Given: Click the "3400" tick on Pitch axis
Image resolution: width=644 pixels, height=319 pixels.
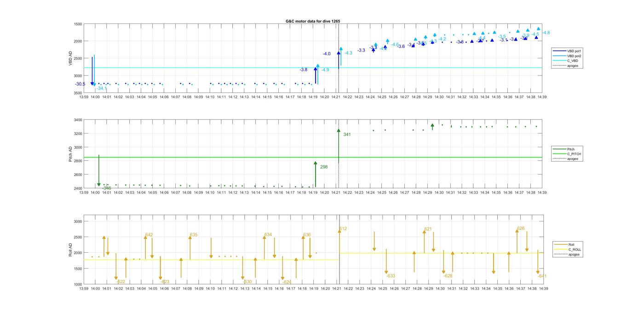Looking at the screenshot, I should pyautogui.click(x=78, y=120).
